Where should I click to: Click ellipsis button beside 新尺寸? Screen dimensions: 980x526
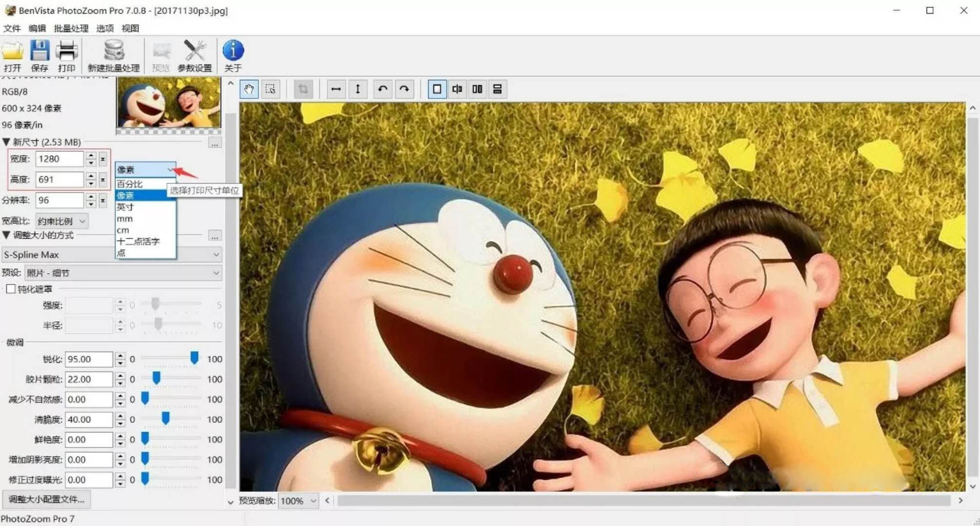pos(215,143)
